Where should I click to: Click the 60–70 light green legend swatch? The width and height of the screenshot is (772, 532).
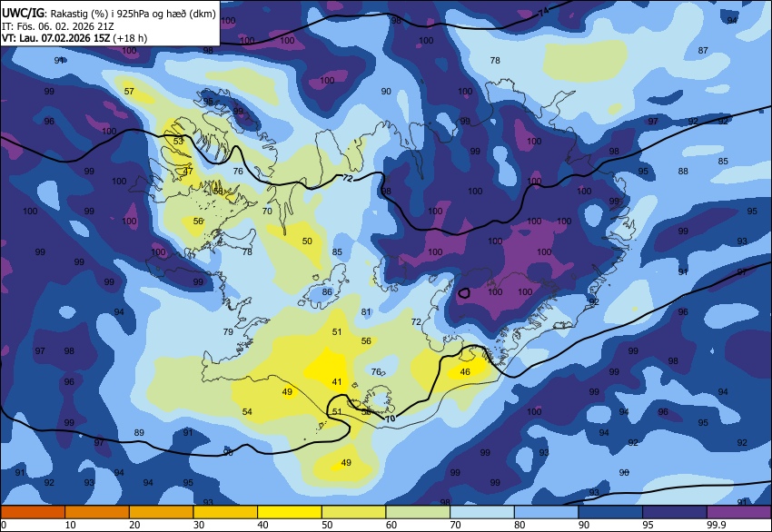point(418,512)
